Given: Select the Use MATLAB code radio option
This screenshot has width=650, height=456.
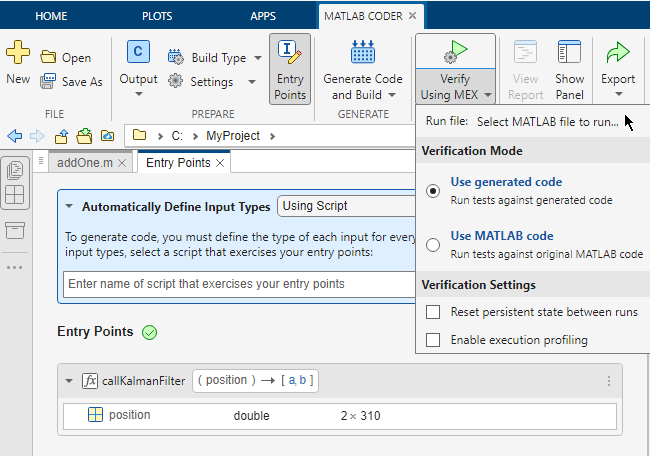Looking at the screenshot, I should 433,245.
